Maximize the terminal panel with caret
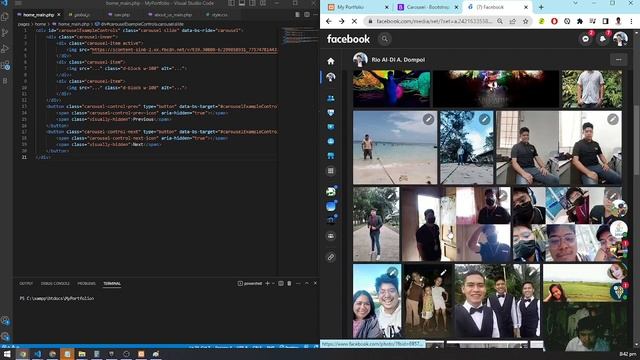The image size is (640, 360). [307, 283]
